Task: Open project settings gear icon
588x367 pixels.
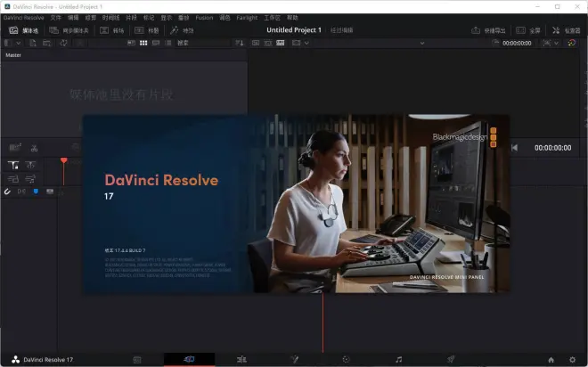Action: click(x=572, y=359)
